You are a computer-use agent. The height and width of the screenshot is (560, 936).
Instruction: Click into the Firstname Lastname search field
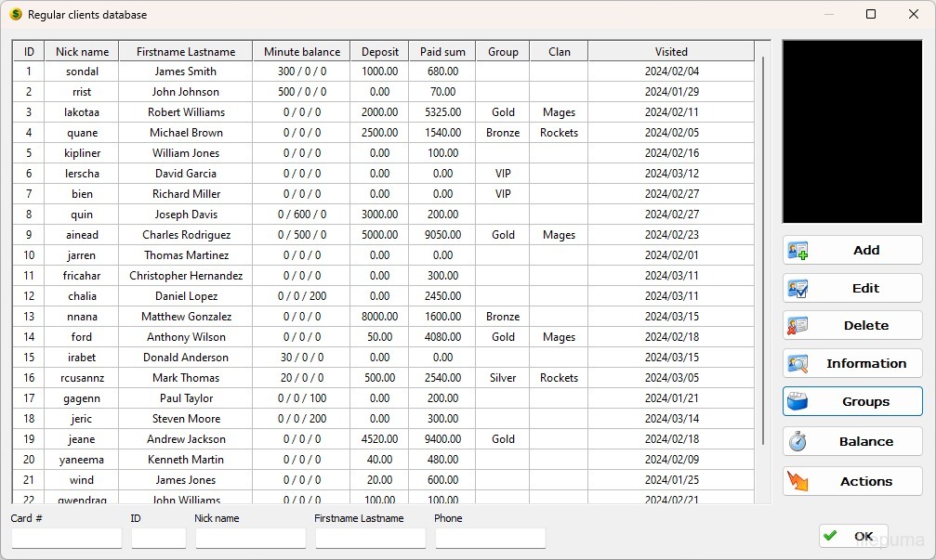point(370,539)
